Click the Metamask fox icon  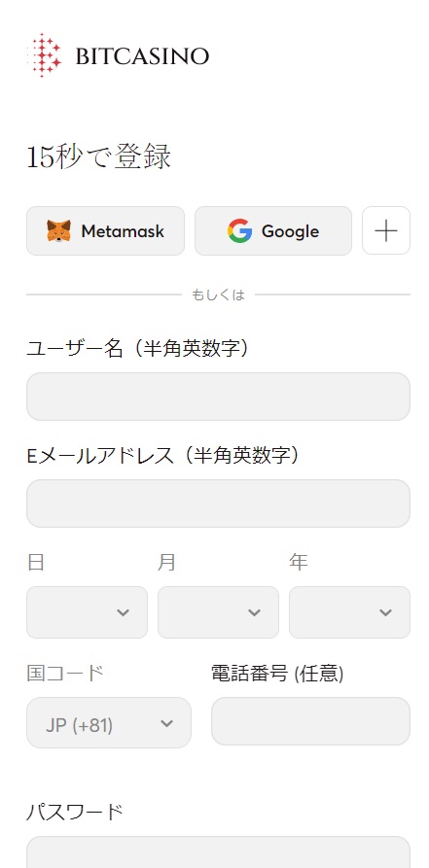coord(58,230)
